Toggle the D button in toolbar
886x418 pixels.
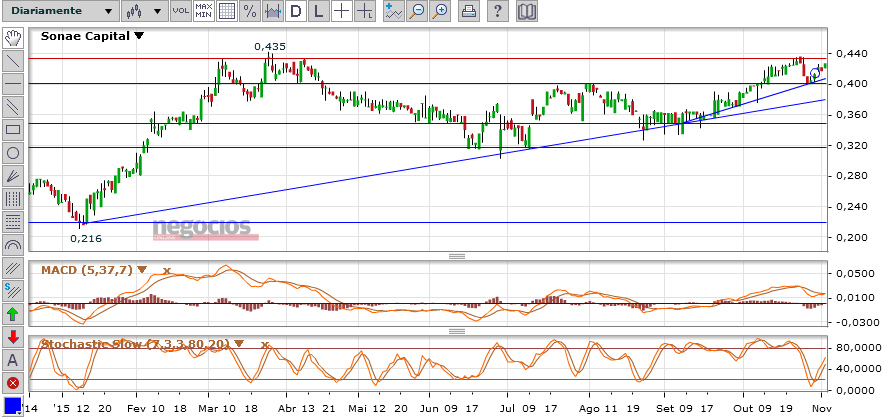point(296,11)
